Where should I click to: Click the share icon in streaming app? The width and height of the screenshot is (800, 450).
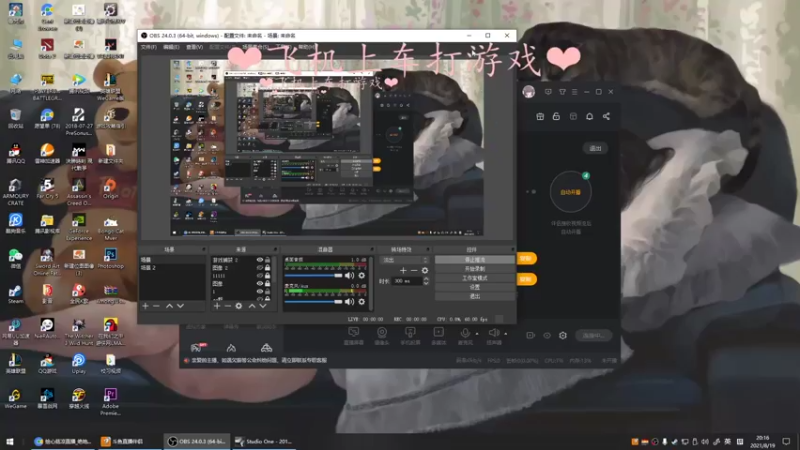point(606,116)
